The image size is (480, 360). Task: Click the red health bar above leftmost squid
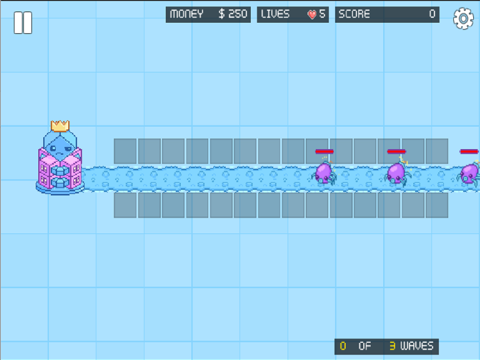click(324, 151)
